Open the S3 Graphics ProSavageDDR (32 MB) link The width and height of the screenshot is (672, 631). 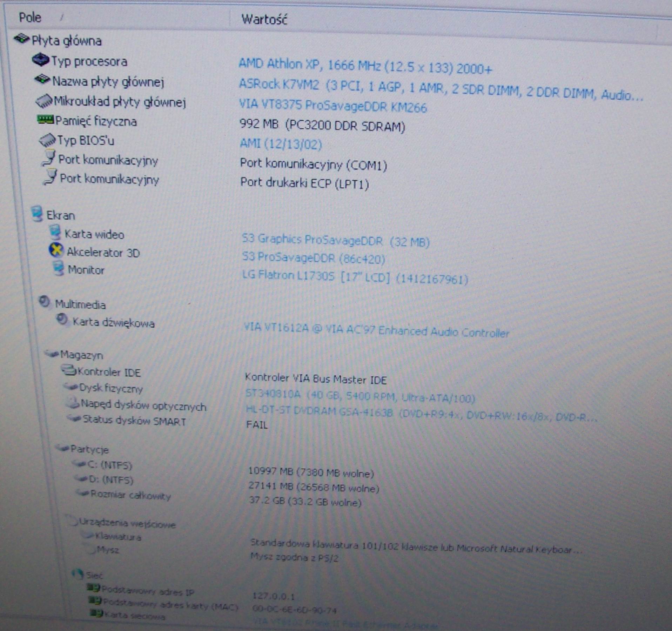coord(336,240)
